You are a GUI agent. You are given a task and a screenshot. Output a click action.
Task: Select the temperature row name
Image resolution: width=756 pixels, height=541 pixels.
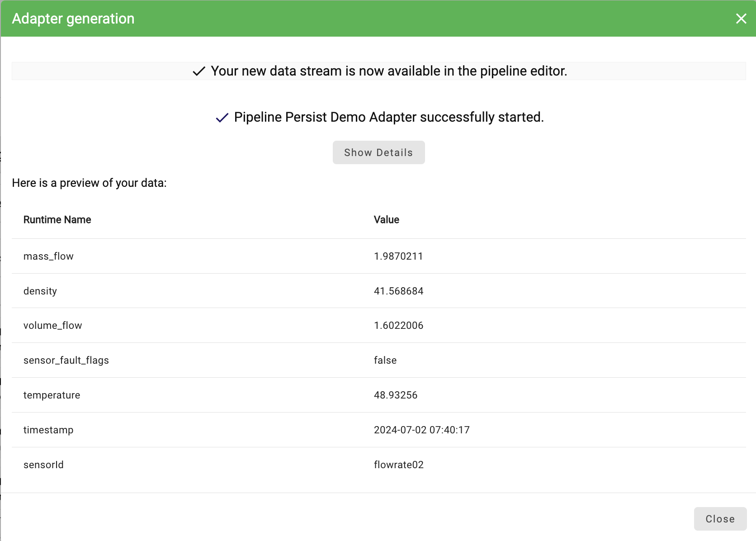pos(52,395)
